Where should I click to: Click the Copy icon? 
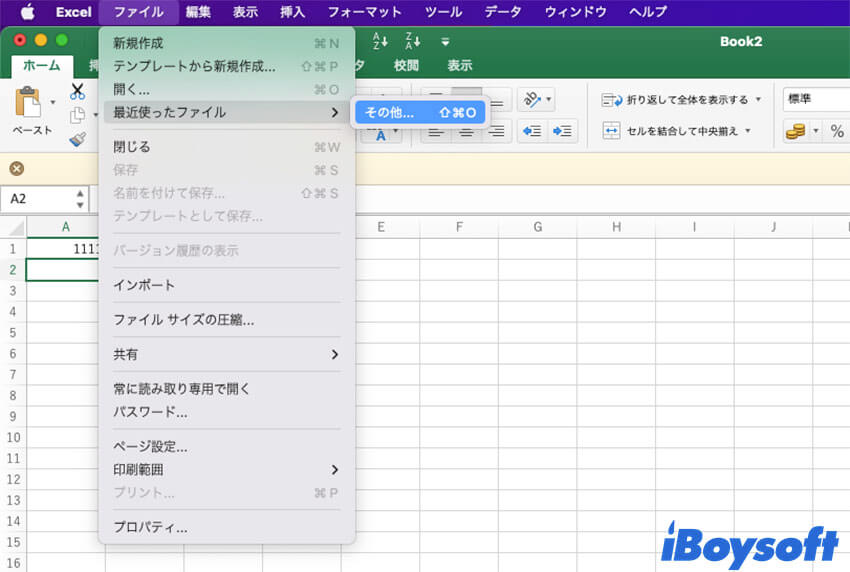tap(78, 115)
